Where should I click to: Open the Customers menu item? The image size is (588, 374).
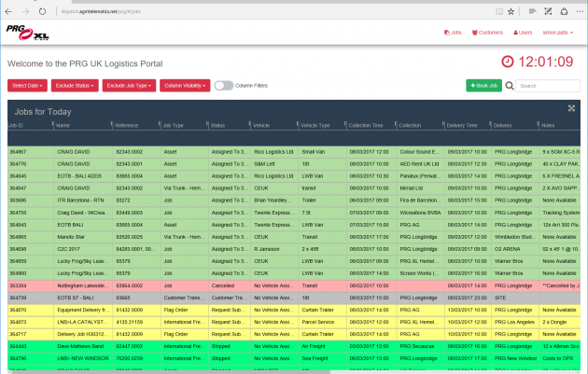click(x=485, y=32)
